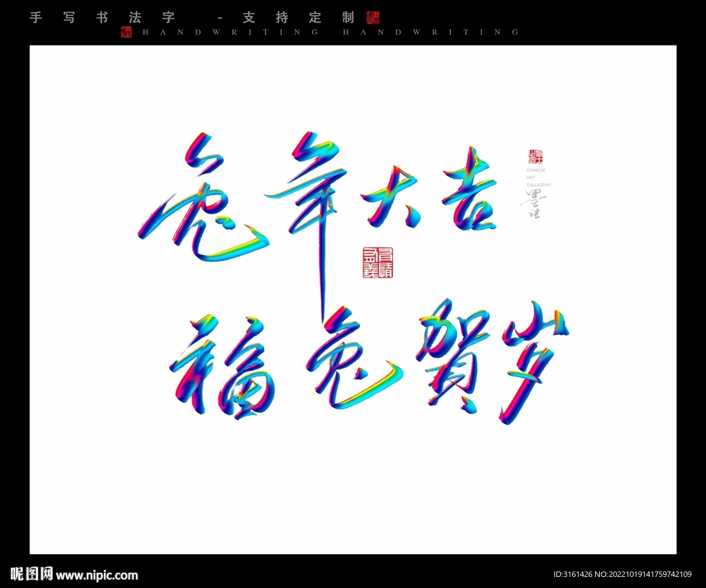Screen dimensions: 706x588
Task: Select the 手写书法字 header text
Action: (x=103, y=17)
